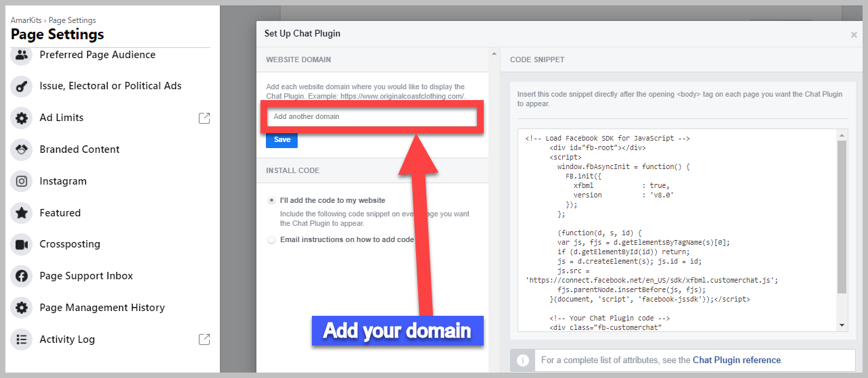This screenshot has height=378, width=868.
Task: Select Email instructions radio option
Action: point(272,239)
